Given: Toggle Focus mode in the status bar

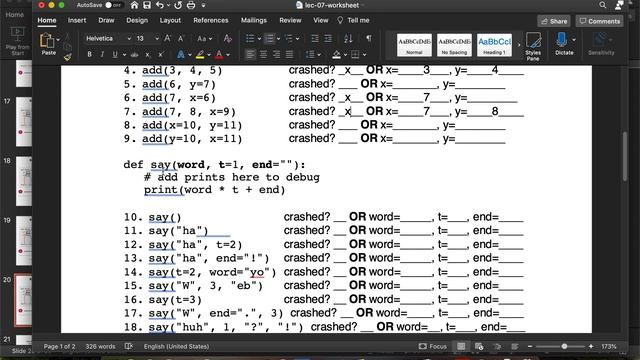Looking at the screenshot, I should point(433,346).
